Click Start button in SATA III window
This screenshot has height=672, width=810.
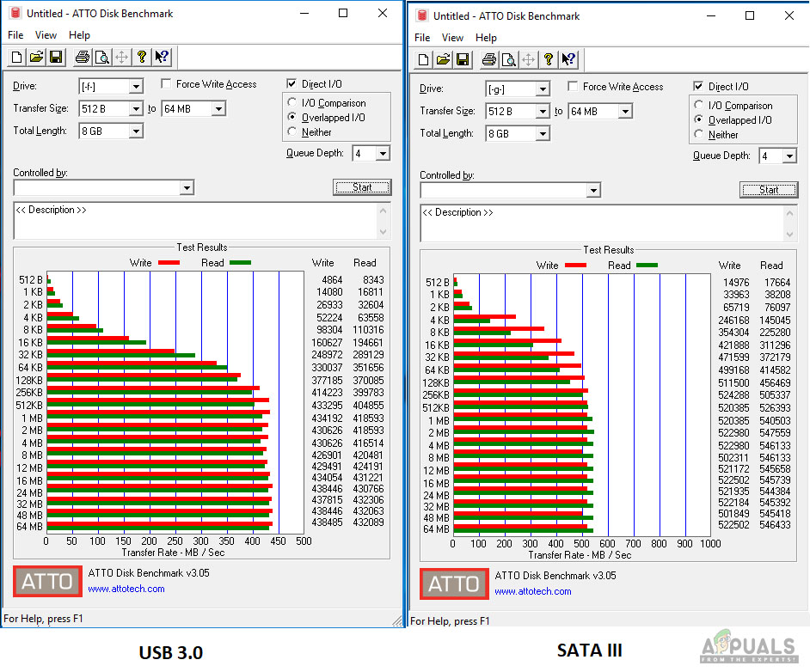(x=769, y=189)
